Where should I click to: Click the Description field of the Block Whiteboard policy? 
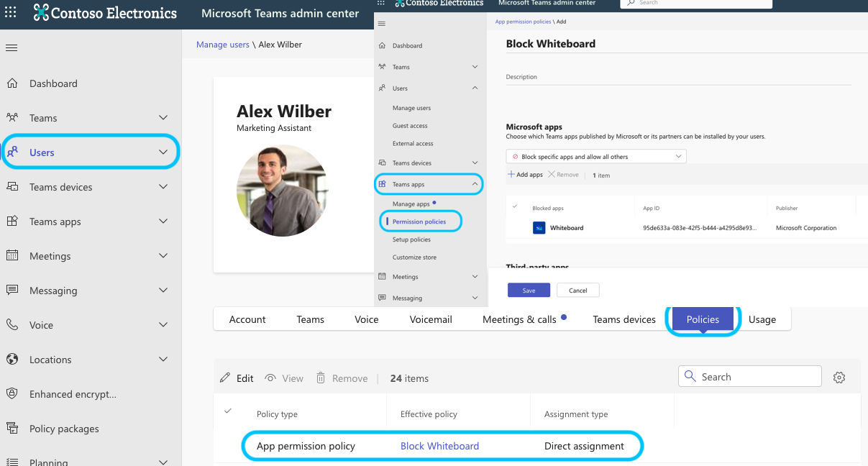tap(679, 77)
